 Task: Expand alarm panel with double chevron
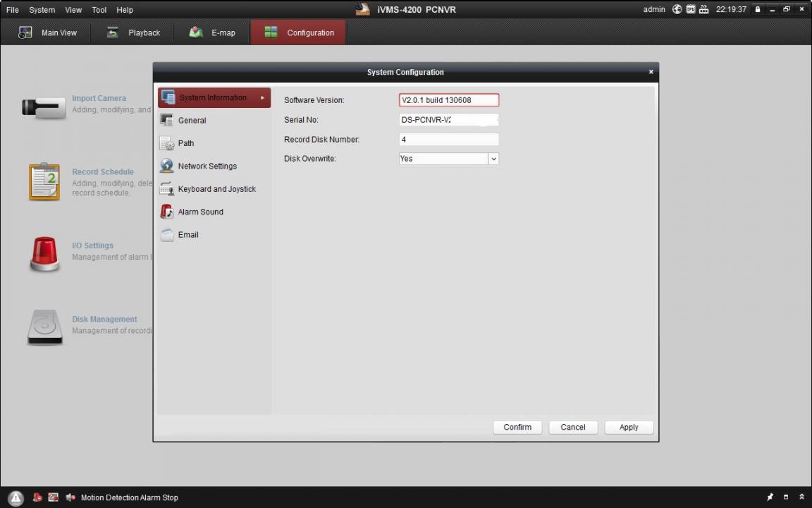(801, 497)
